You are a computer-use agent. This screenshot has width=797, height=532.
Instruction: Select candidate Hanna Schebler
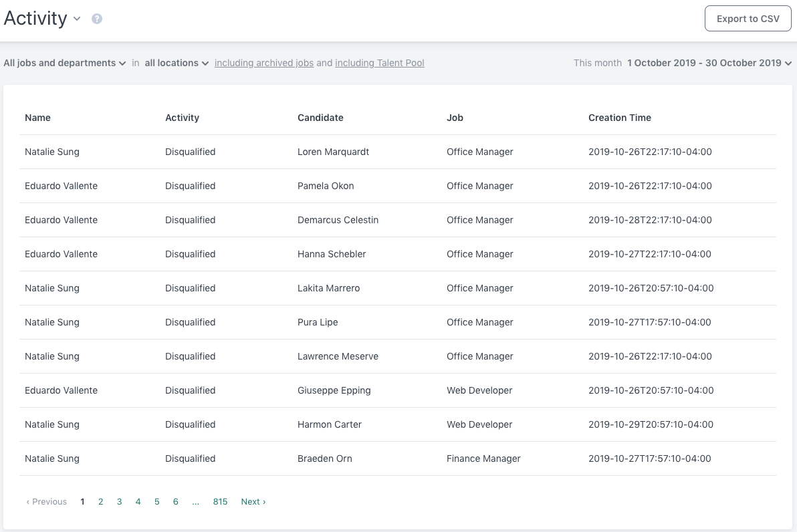(332, 254)
